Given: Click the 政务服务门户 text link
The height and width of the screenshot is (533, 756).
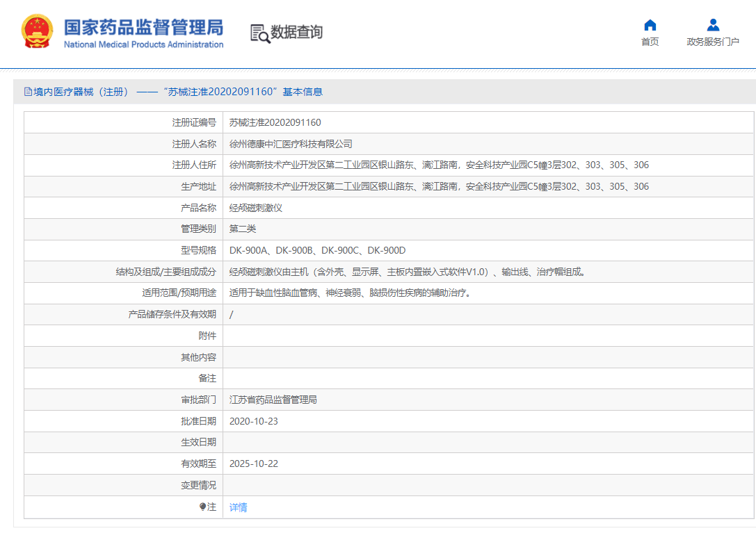Looking at the screenshot, I should [713, 42].
